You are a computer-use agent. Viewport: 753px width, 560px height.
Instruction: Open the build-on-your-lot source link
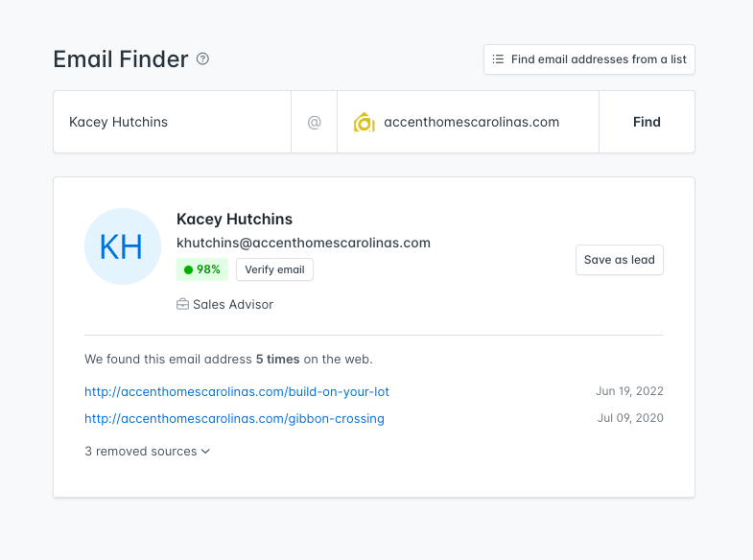coord(237,391)
